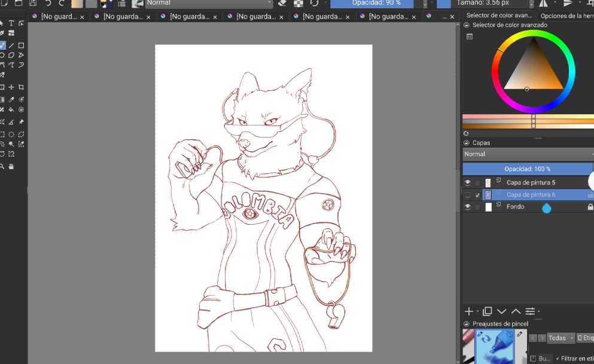Image resolution: width=594 pixels, height=364 pixels.
Task: Hide the Fondo layer
Action: click(467, 207)
